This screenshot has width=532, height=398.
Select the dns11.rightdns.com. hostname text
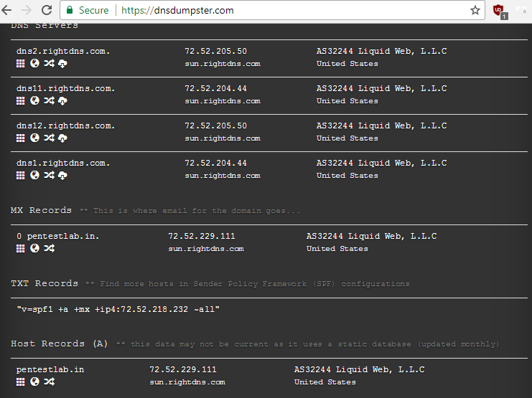(65, 88)
